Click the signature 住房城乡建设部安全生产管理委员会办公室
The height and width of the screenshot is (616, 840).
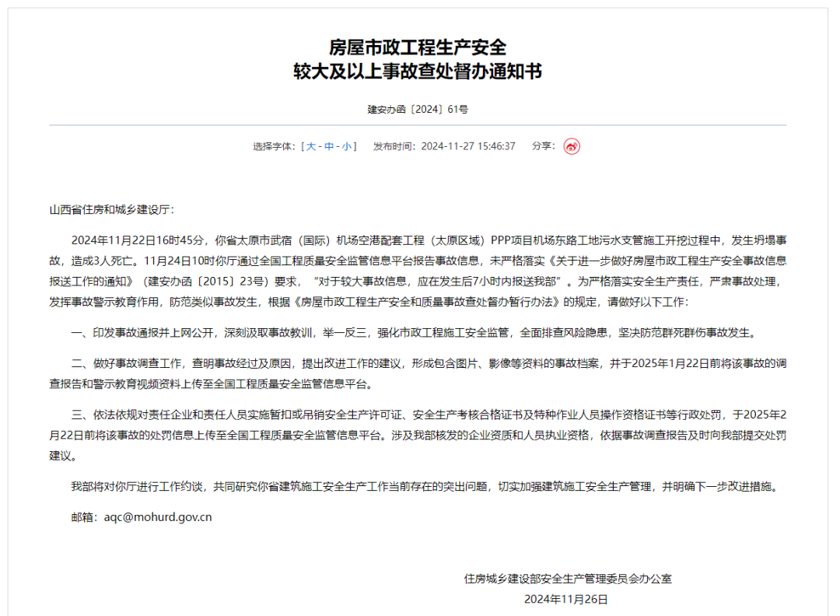click(568, 579)
